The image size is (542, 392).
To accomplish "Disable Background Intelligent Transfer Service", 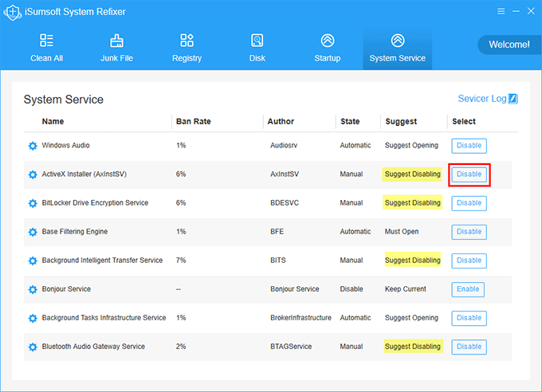I will click(469, 261).
